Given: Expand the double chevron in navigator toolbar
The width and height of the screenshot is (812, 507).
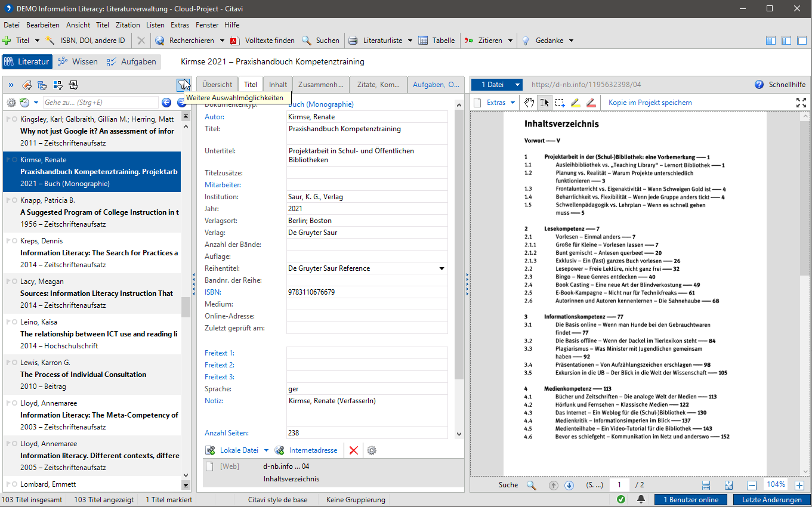Looking at the screenshot, I should (x=11, y=85).
